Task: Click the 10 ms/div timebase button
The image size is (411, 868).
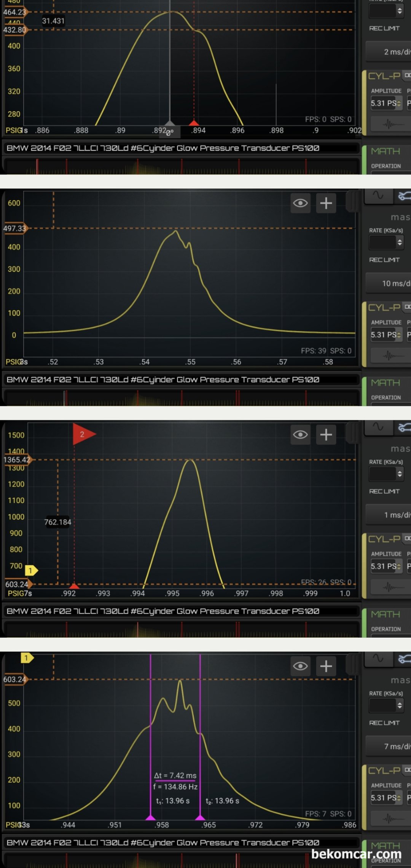Action: pyautogui.click(x=389, y=283)
